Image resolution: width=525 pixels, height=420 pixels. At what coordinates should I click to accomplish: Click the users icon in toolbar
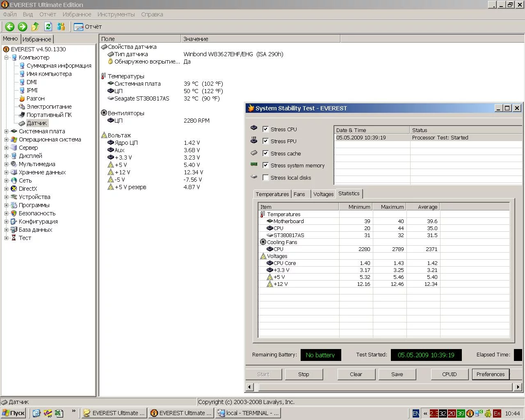pyautogui.click(x=61, y=27)
